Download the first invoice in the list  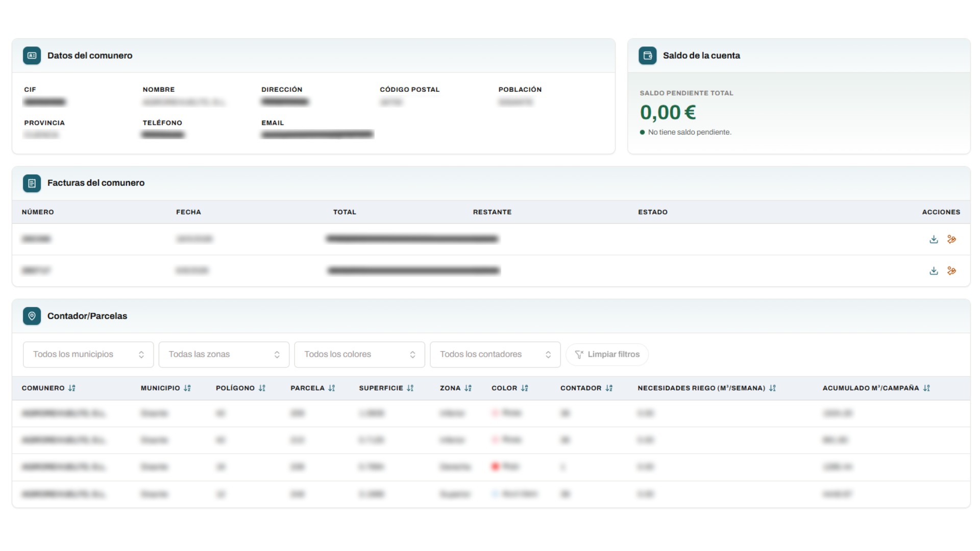pyautogui.click(x=934, y=239)
